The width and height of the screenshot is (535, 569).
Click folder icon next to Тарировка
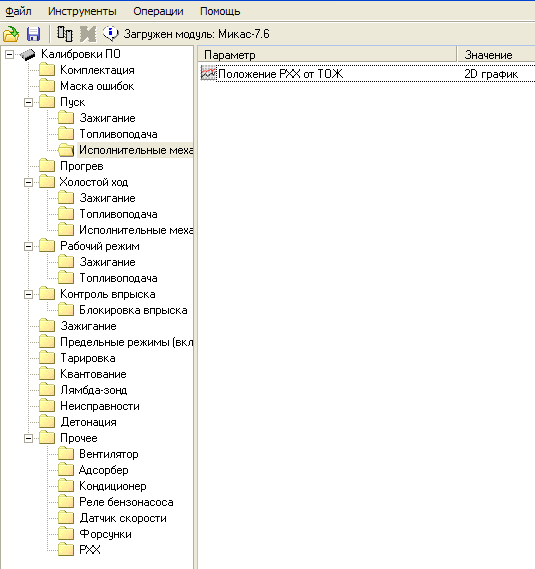(47, 357)
